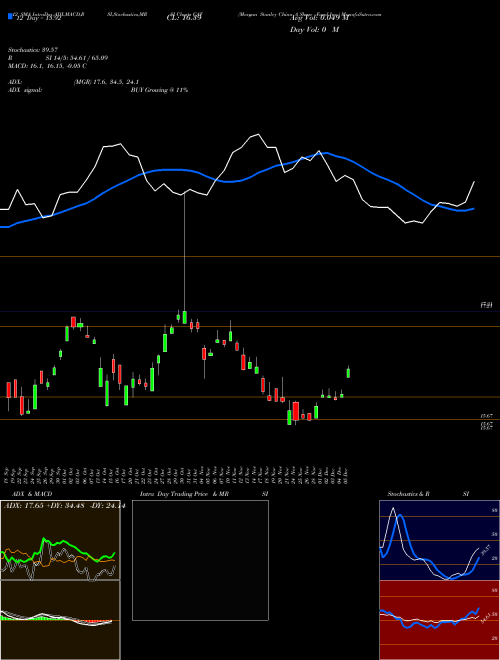The width and height of the screenshot is (500, 660).
Task: Click the 'Stochastics & R' panel title
Action: (408, 494)
